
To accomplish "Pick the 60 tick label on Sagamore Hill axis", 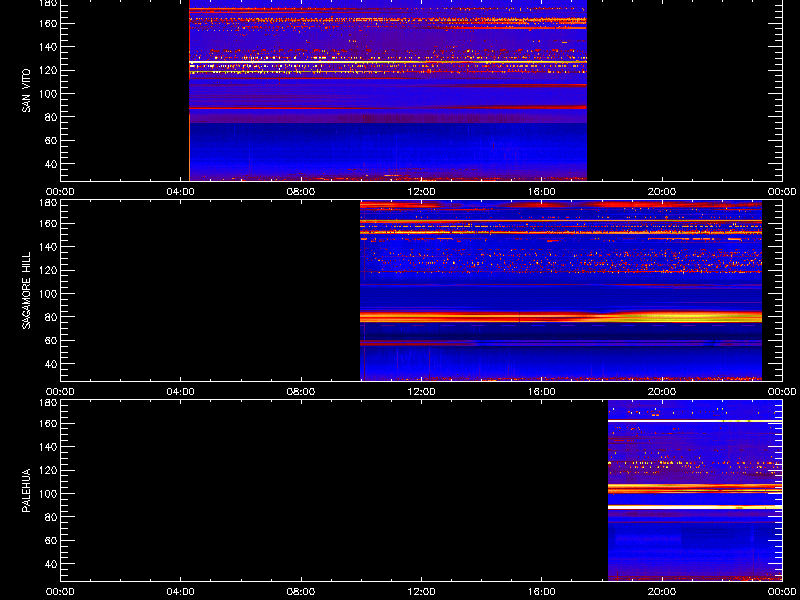I will 49,341.
